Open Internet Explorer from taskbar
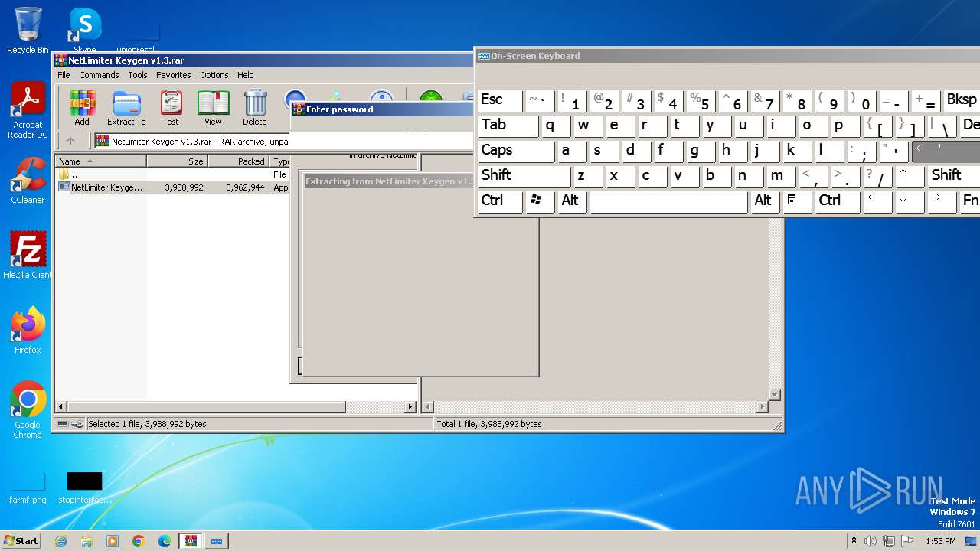The image size is (980, 551). pos(61,541)
